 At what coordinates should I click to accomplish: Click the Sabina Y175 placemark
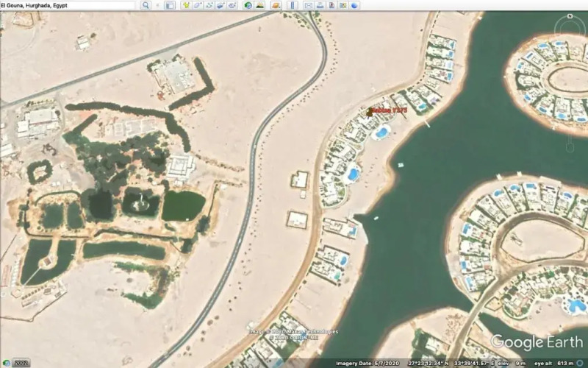pyautogui.click(x=370, y=111)
